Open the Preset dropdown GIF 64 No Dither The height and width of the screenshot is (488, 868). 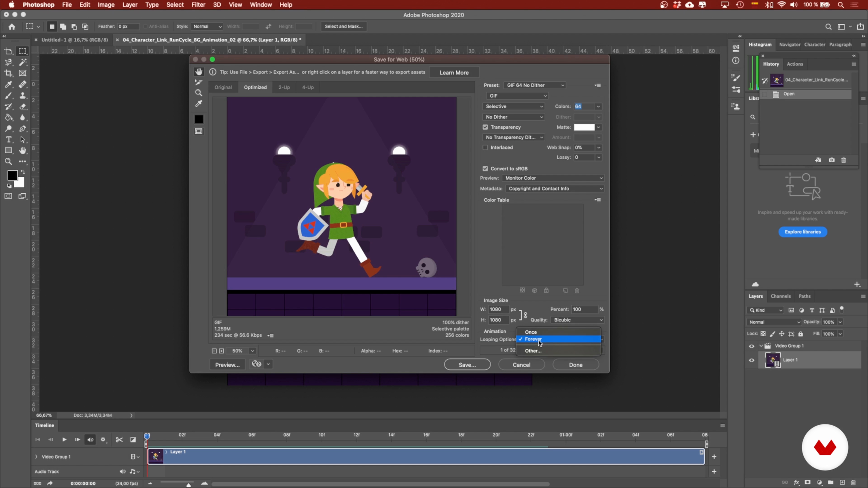click(535, 85)
